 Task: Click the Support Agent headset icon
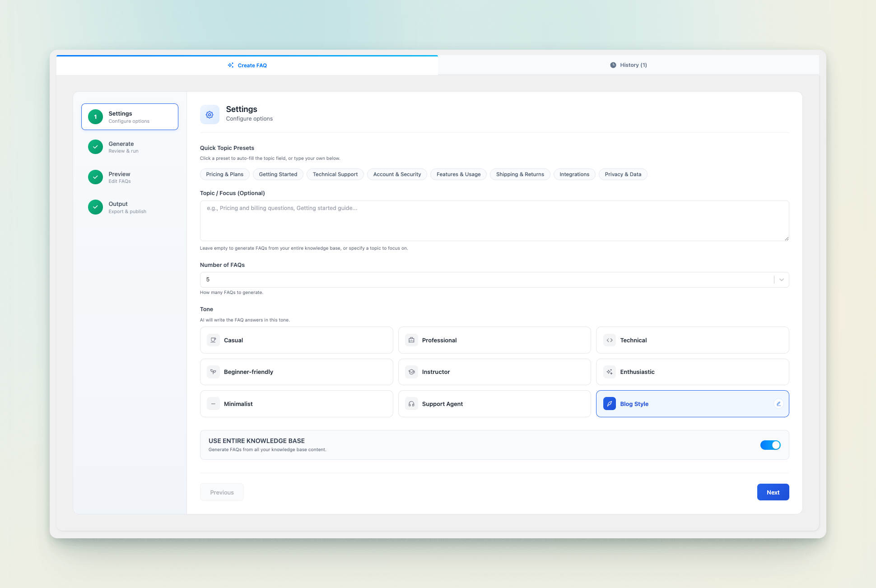point(411,404)
